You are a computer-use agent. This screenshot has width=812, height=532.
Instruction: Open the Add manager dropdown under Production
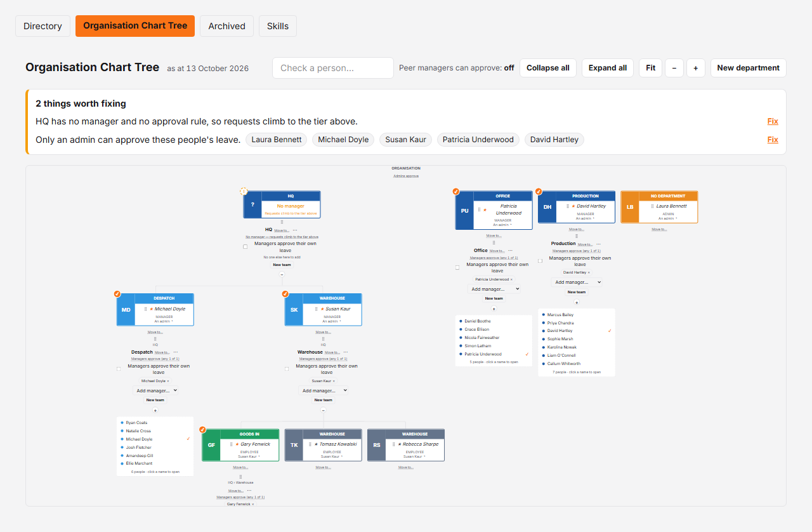click(x=577, y=282)
